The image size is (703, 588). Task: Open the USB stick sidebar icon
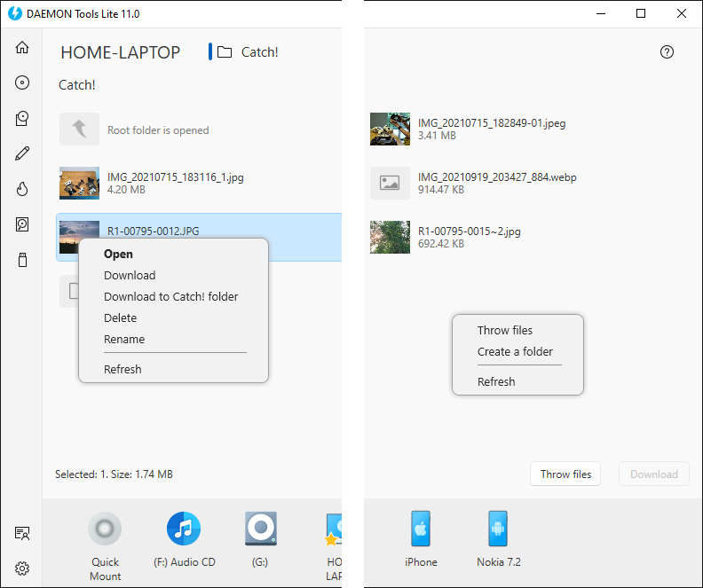(22, 260)
